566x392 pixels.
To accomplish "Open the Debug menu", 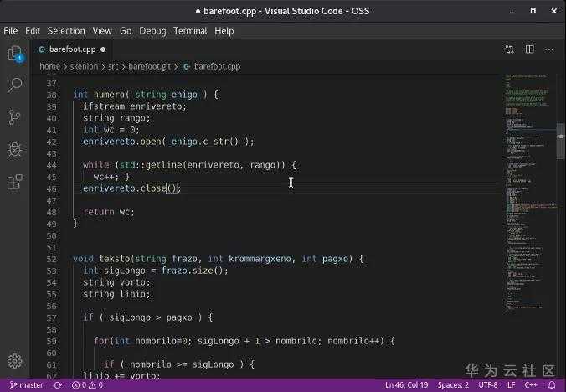I will pyautogui.click(x=152, y=31).
